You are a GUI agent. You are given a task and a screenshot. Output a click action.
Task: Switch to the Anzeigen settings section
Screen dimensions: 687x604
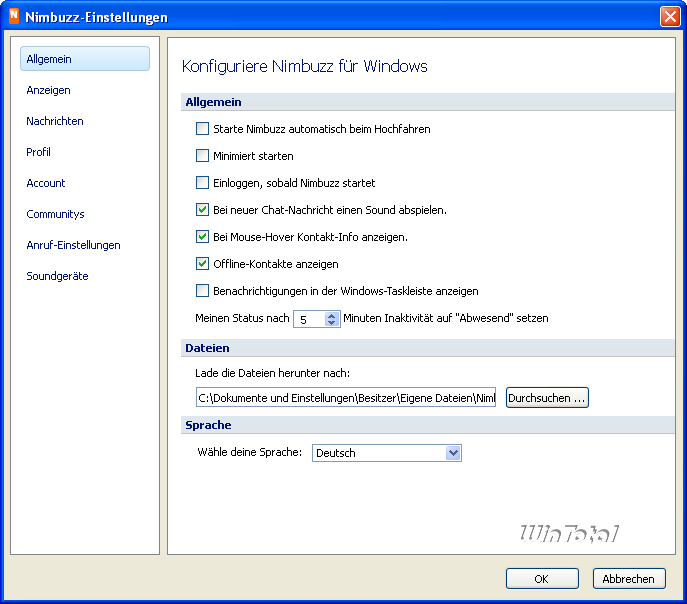click(x=48, y=90)
